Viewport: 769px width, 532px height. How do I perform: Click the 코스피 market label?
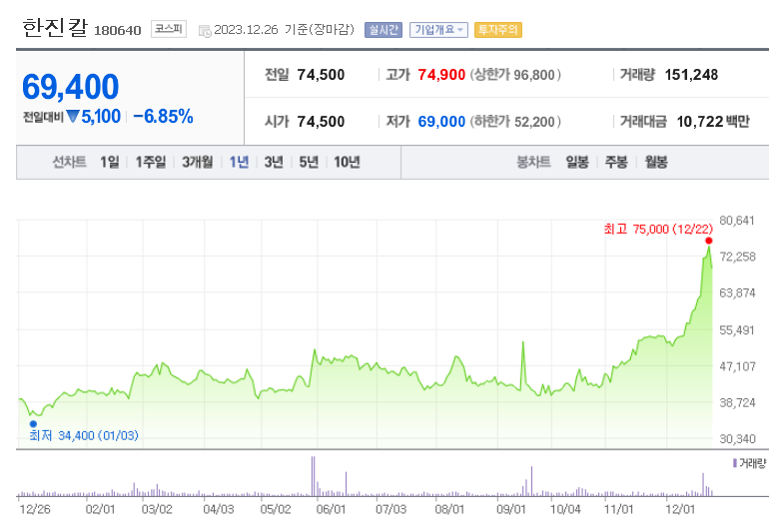pos(169,29)
